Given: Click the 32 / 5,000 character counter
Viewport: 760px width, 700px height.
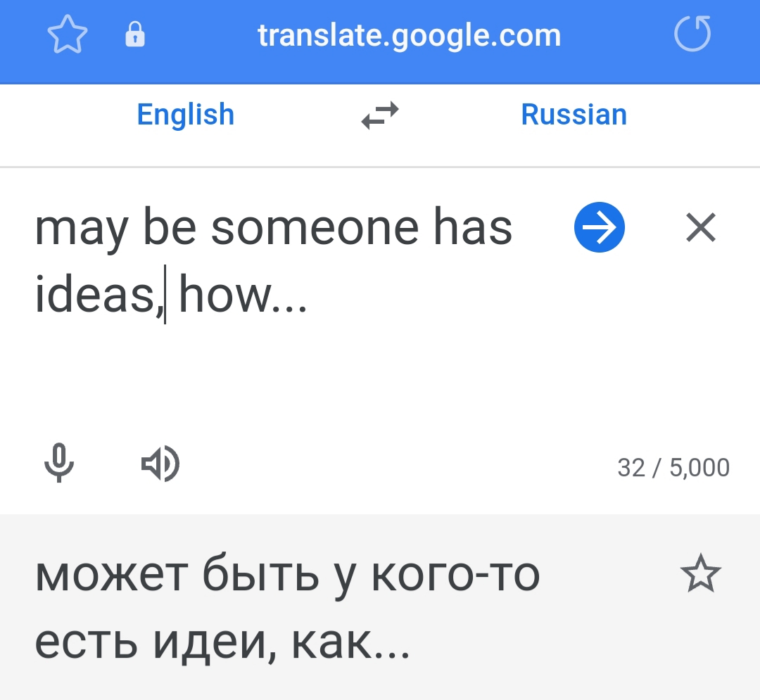Looking at the screenshot, I should 673,467.
